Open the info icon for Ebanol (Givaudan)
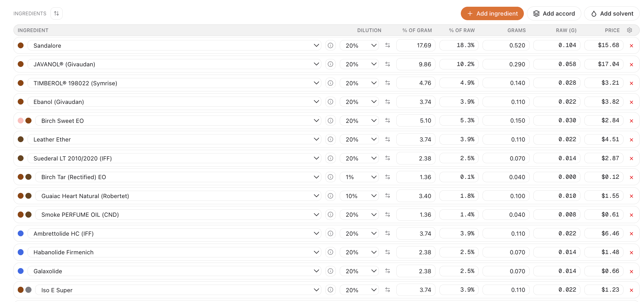This screenshot has width=644, height=302. click(x=330, y=102)
